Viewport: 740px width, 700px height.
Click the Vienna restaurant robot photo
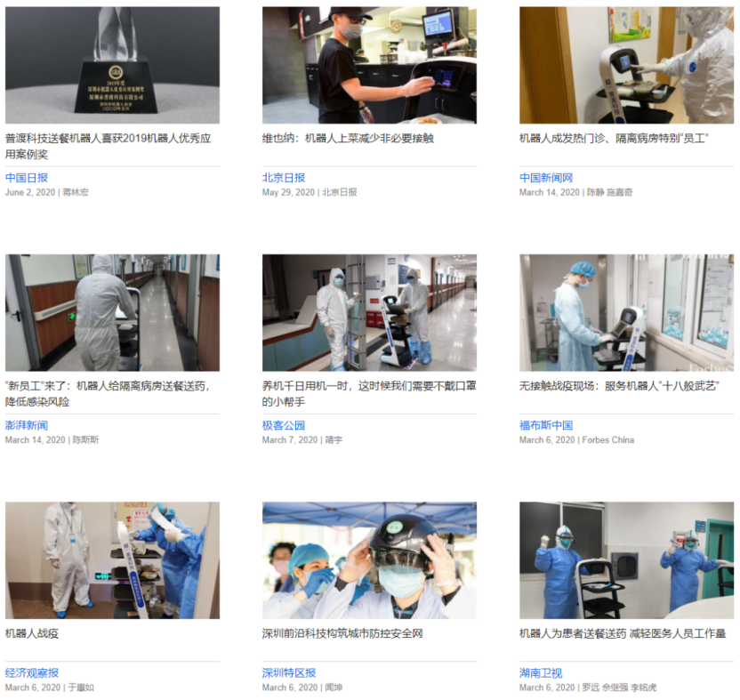pos(369,65)
